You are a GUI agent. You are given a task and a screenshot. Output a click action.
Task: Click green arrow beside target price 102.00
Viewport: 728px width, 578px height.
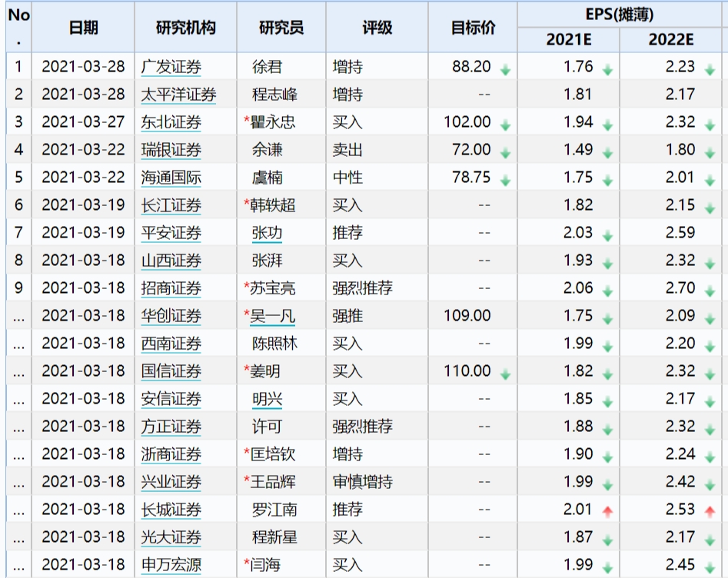point(505,125)
